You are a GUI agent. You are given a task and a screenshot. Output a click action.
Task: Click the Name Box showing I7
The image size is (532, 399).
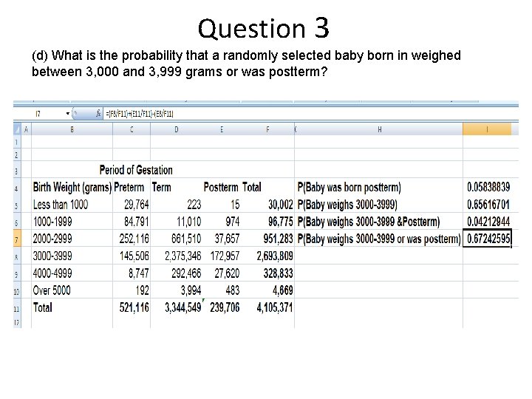(38, 114)
